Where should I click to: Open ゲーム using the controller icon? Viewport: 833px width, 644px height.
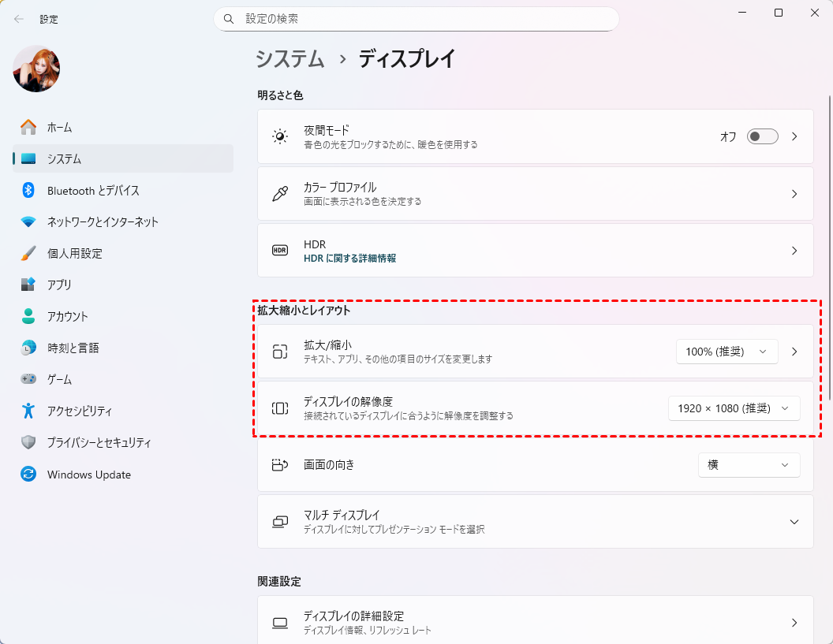point(28,379)
